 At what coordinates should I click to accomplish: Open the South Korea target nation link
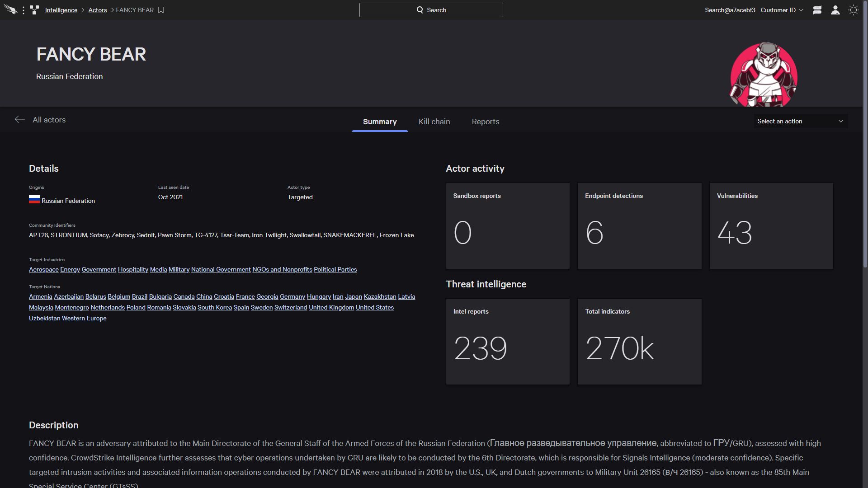(215, 307)
